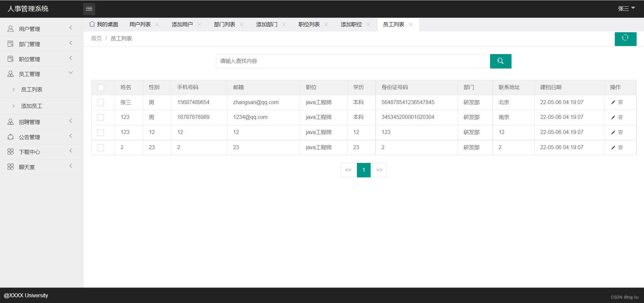Click the 人事管理系统 title
This screenshot has height=303, width=644.
coord(28,9)
